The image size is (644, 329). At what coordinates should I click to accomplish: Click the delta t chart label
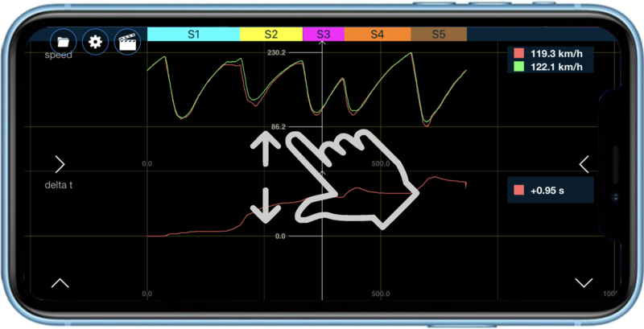tap(58, 185)
